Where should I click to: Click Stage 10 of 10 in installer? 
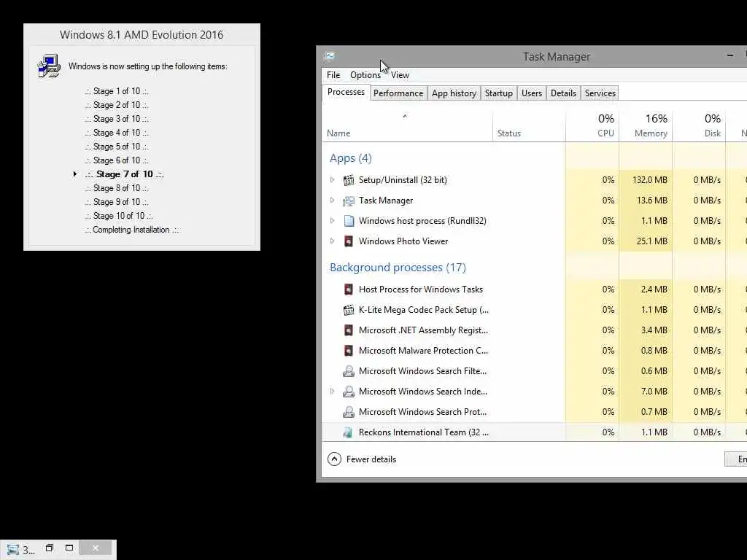pyautogui.click(x=119, y=216)
